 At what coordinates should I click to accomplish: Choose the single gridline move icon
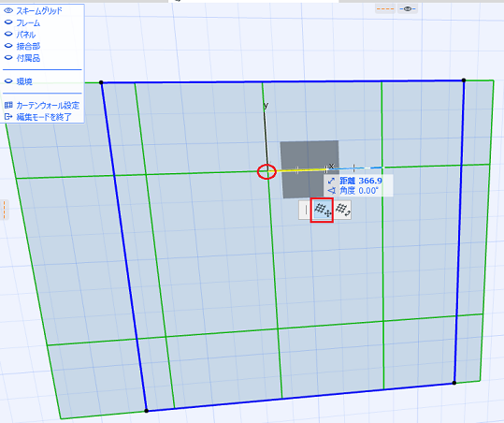[306, 210]
